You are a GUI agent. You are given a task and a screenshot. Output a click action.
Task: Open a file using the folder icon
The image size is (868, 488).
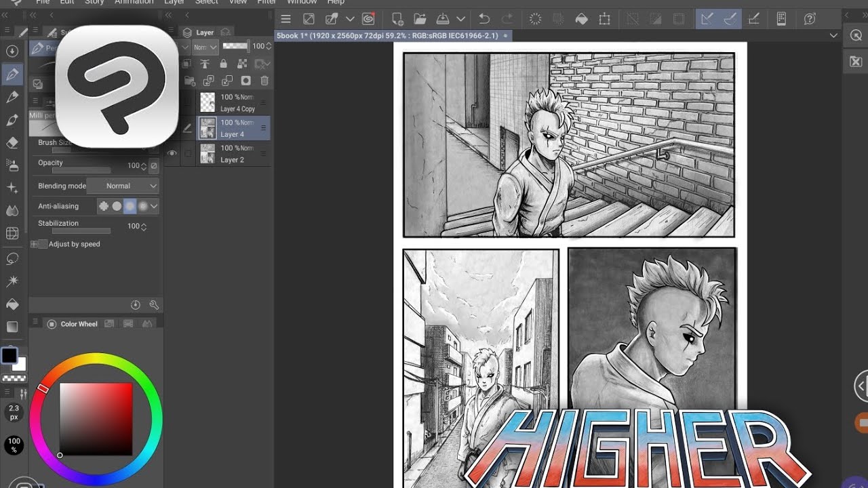[x=420, y=19]
